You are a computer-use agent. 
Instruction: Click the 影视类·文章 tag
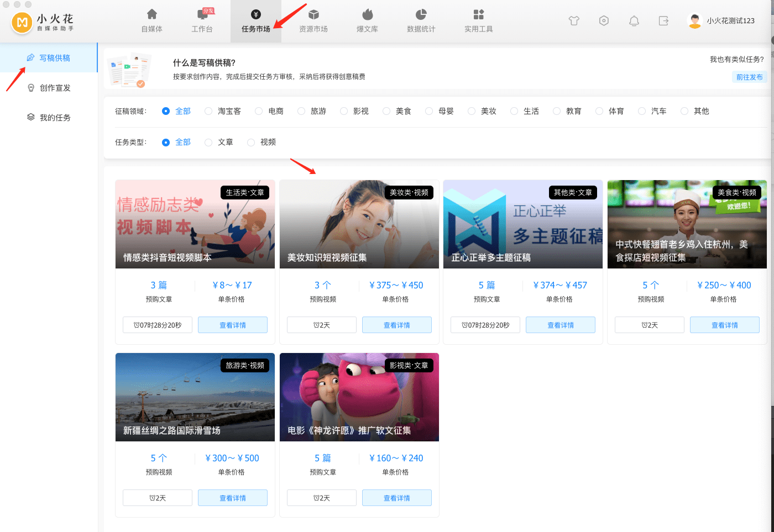tap(409, 365)
